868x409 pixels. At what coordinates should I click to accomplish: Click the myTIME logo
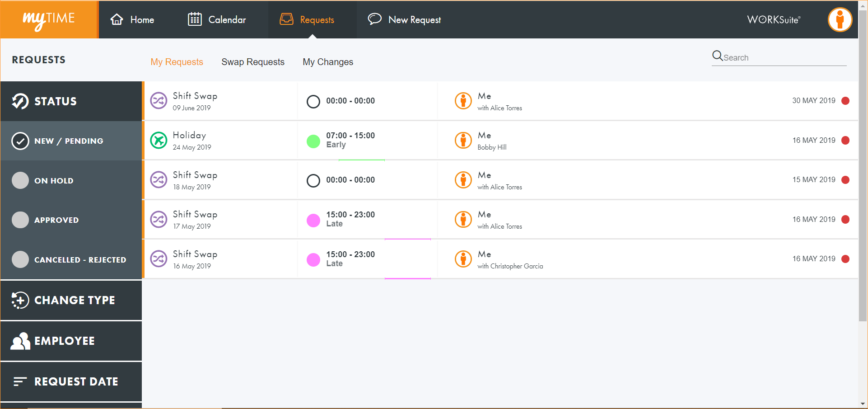click(49, 20)
